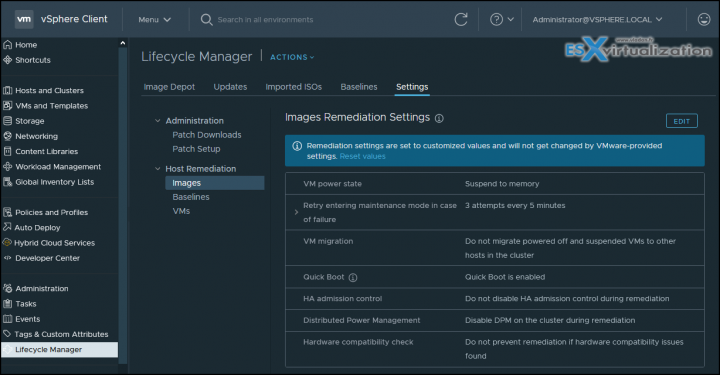The image size is (720, 375).
Task: Switch to the Baselines tab
Action: pos(359,87)
